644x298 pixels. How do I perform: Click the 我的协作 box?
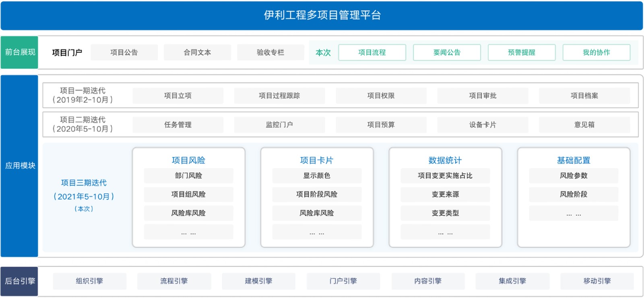click(597, 52)
